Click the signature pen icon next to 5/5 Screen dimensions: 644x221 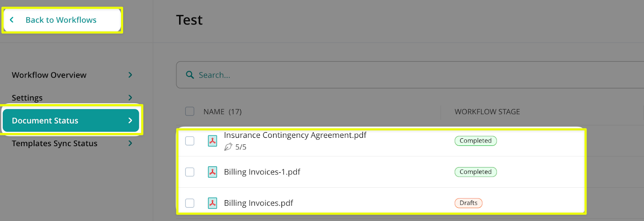[x=228, y=147]
